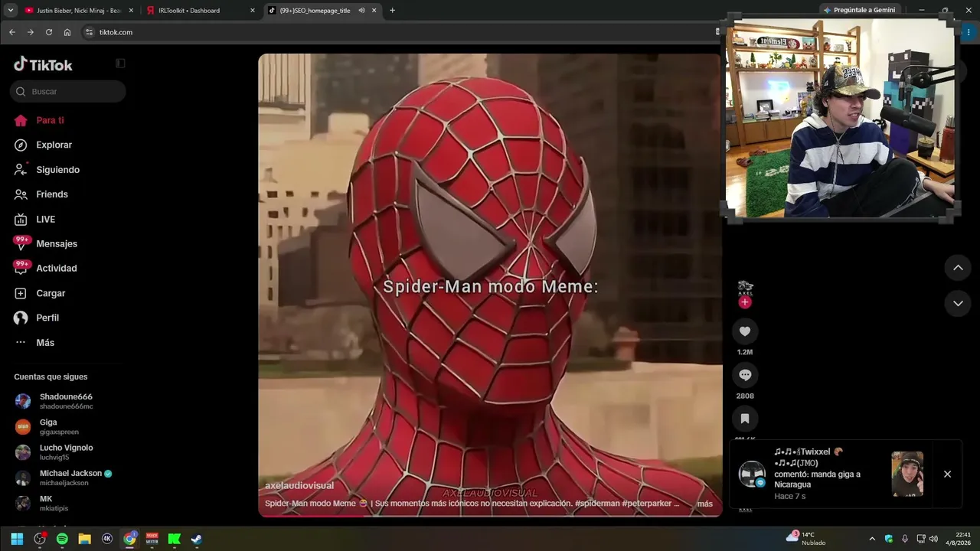Open the weather widget showing 14°C
Image resolution: width=980 pixels, height=551 pixels.
[806, 539]
